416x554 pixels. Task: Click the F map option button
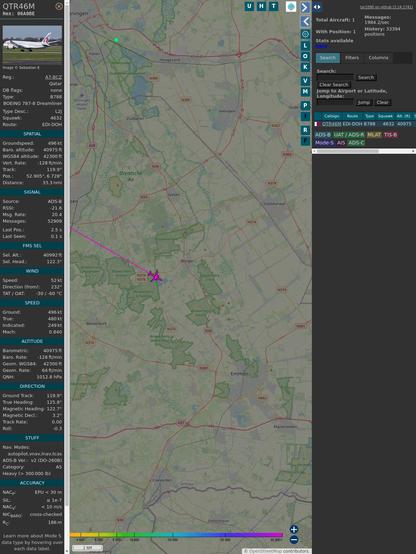[305, 141]
